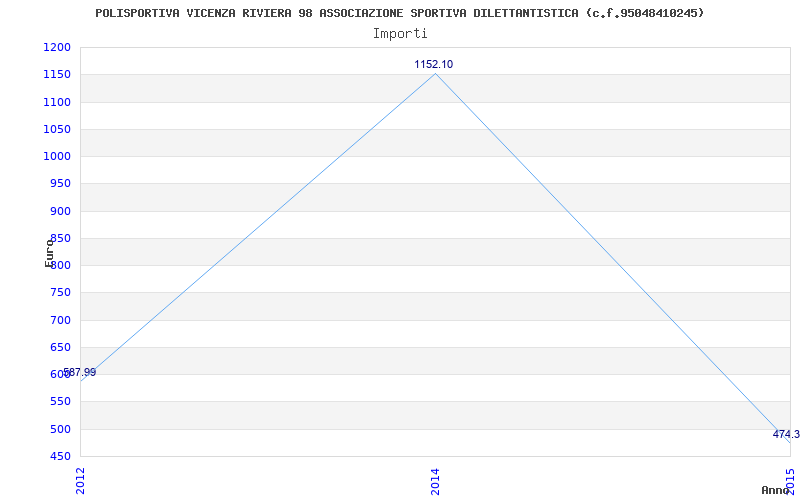Viewport: 800px width, 500px height.
Task: Select the 474.3 data point label
Action: [786, 434]
